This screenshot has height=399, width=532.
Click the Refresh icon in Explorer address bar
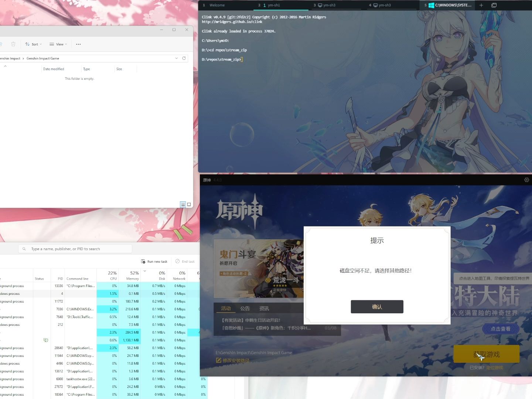[x=184, y=58]
